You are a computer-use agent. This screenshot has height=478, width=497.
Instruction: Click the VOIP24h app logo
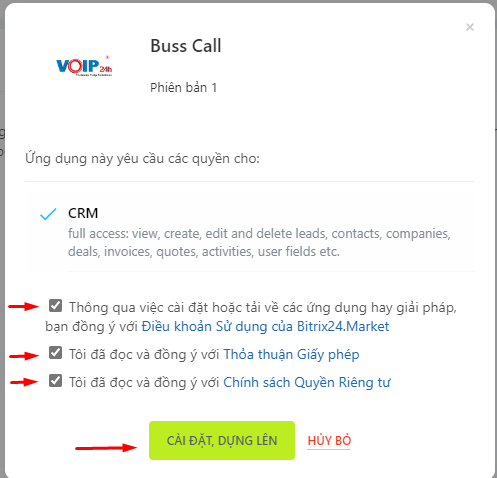(84, 66)
